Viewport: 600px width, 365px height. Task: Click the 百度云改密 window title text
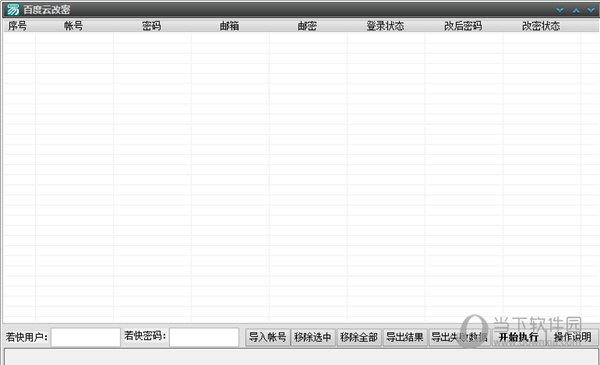click(47, 10)
